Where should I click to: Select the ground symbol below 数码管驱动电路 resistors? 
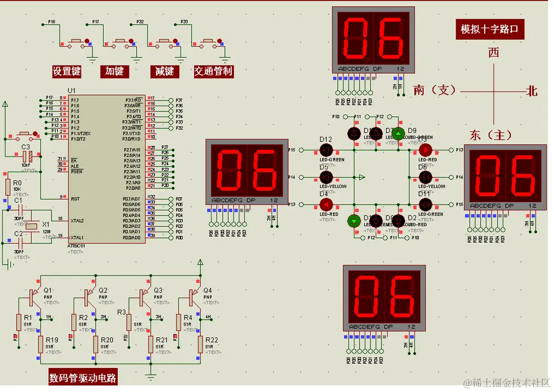(x=150, y=376)
